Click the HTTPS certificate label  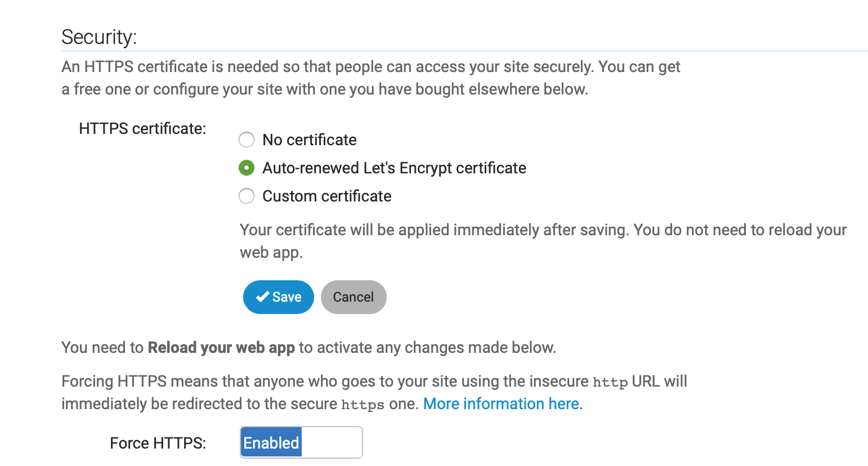pos(142,128)
